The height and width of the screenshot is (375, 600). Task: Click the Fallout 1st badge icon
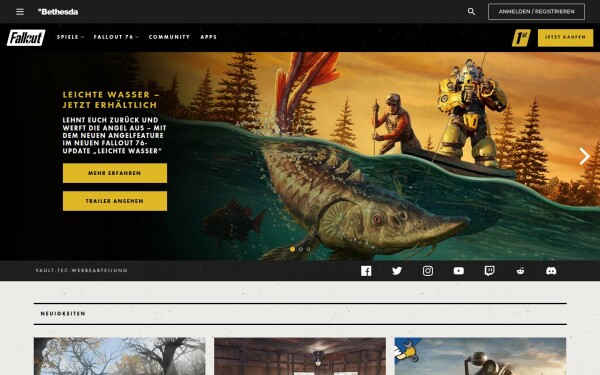click(521, 38)
